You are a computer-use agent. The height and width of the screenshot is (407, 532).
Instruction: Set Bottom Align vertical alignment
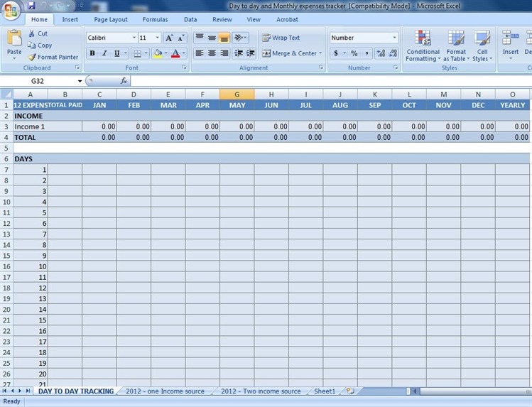coord(224,38)
